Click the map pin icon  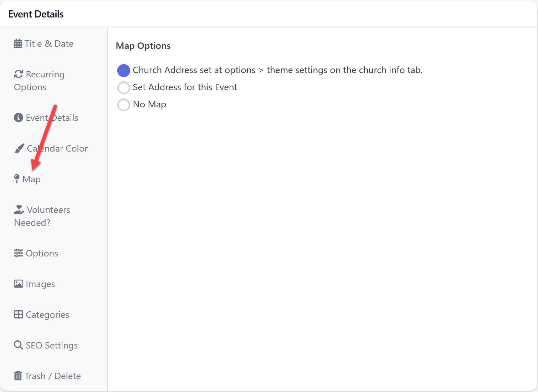point(16,179)
